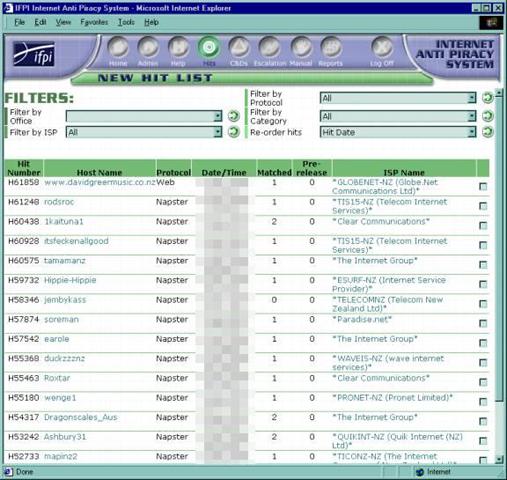Open the Home navigation icon
This screenshot has height=480, width=507.
pyautogui.click(x=118, y=47)
